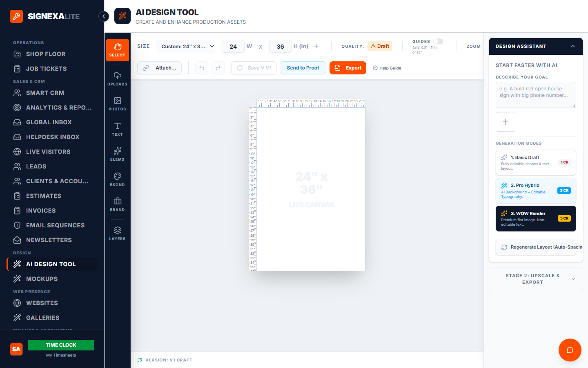The height and width of the screenshot is (368, 588).
Task: Open the Bkgnd panel
Action: pos(117,180)
